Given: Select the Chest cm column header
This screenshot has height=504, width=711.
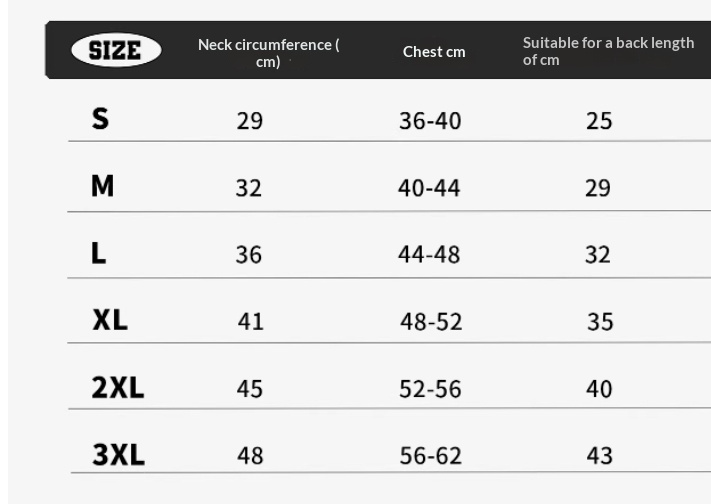Looking at the screenshot, I should pyautogui.click(x=434, y=52).
